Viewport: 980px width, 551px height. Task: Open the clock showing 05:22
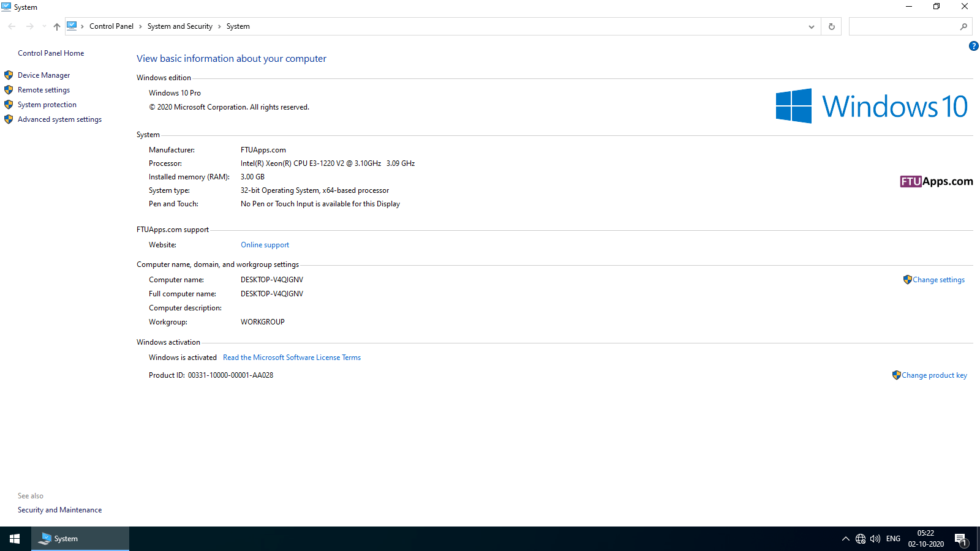tap(926, 539)
